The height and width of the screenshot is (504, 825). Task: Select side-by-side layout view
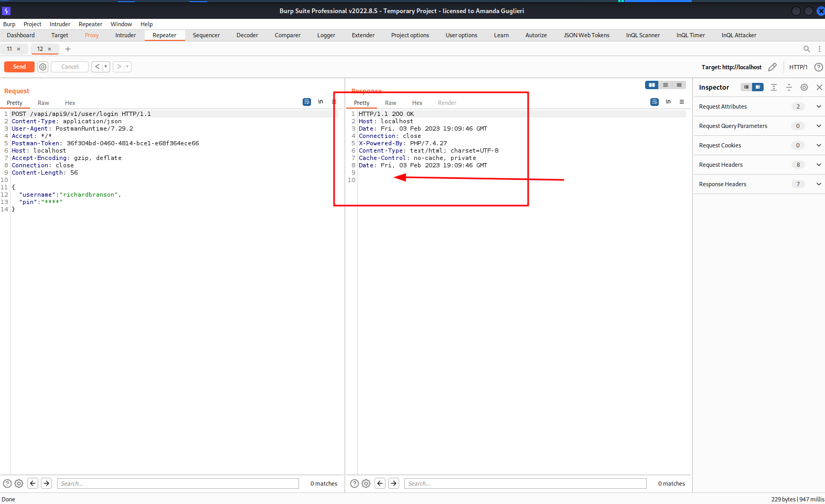coord(652,85)
